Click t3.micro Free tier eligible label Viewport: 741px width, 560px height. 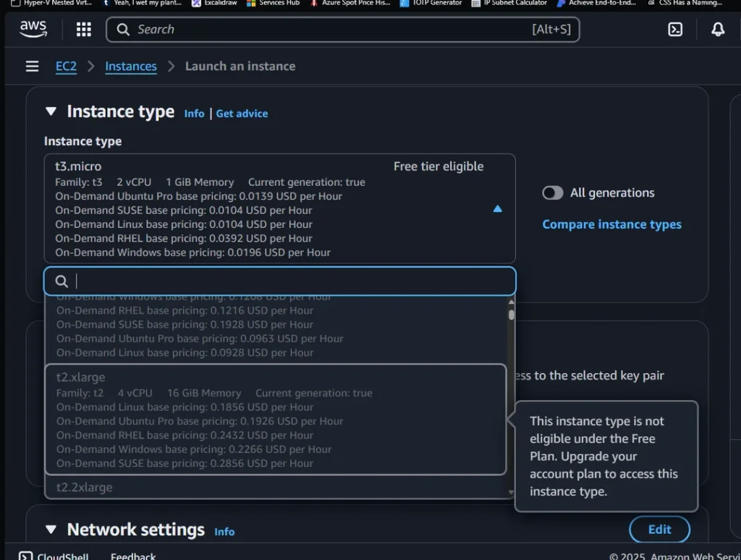click(439, 166)
